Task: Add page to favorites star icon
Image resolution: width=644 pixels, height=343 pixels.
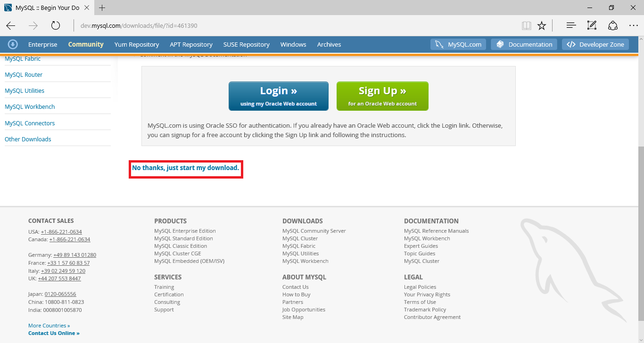Action: point(542,25)
